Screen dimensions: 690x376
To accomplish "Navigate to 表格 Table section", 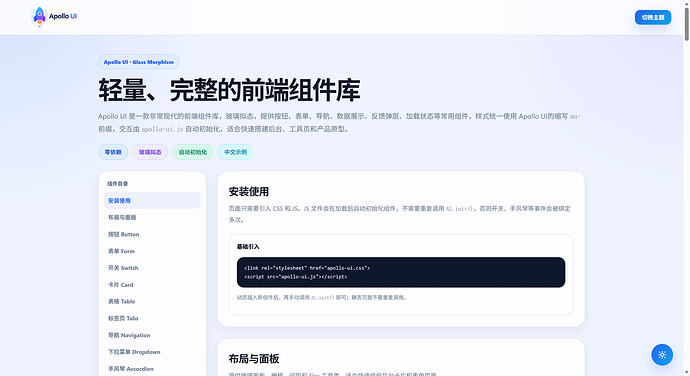I will click(x=152, y=301).
